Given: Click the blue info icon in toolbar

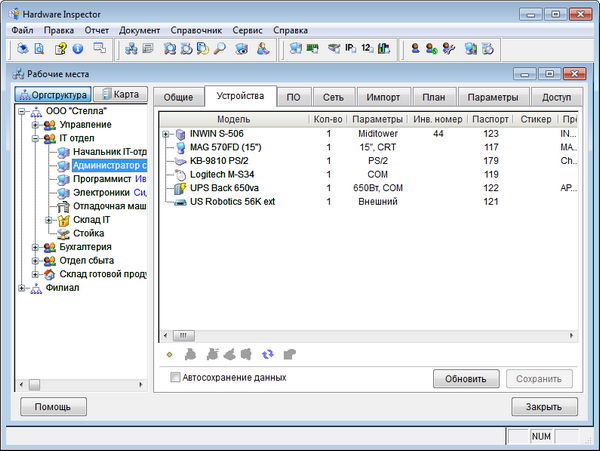Looking at the screenshot, I should tap(77, 48).
